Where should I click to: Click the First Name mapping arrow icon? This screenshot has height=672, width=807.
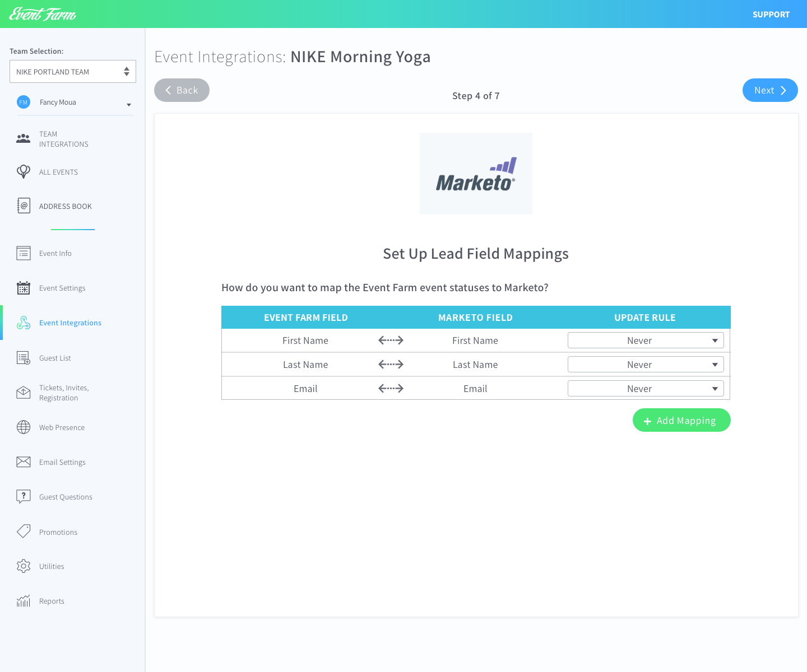tap(391, 340)
